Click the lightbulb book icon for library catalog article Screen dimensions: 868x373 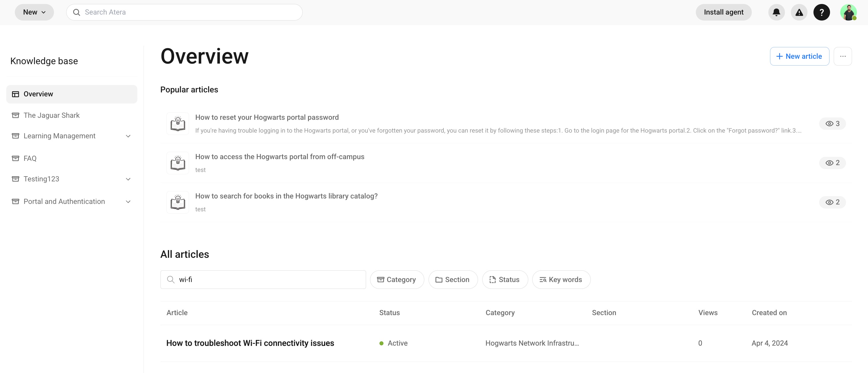pos(178,202)
